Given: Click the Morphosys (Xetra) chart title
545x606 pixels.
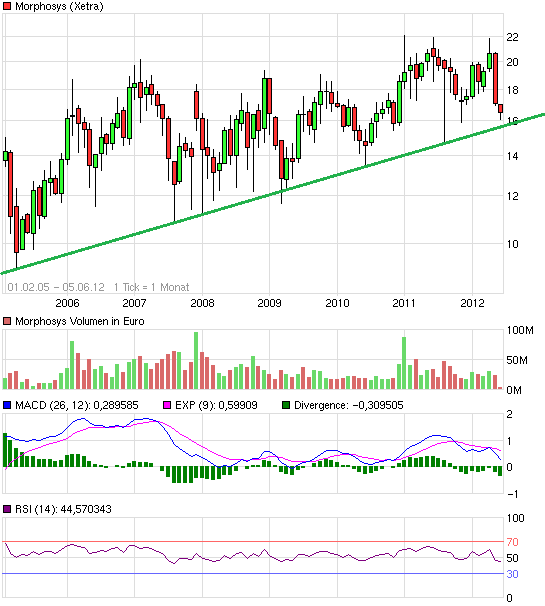Looking at the screenshot, I should [x=59, y=7].
